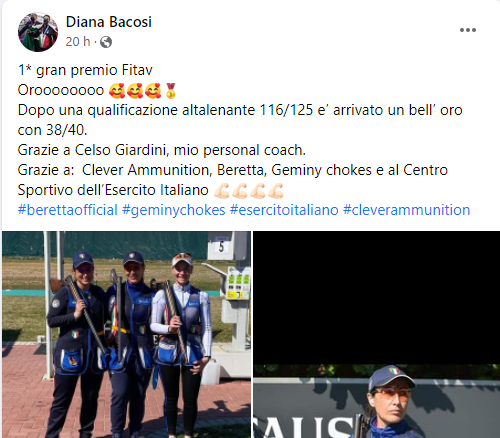Click the globe public audience icon
This screenshot has height=438, width=500.
tap(106, 42)
